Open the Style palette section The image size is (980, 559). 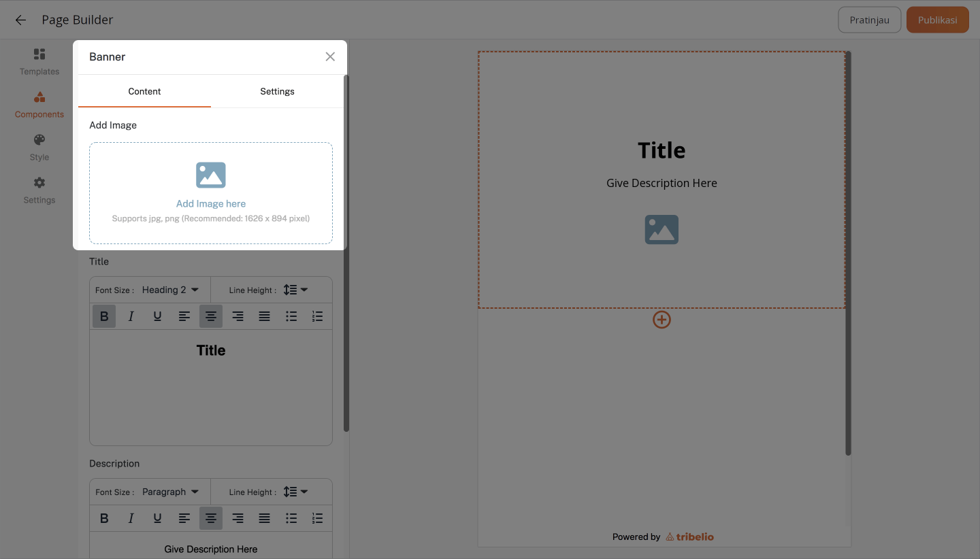tap(39, 148)
